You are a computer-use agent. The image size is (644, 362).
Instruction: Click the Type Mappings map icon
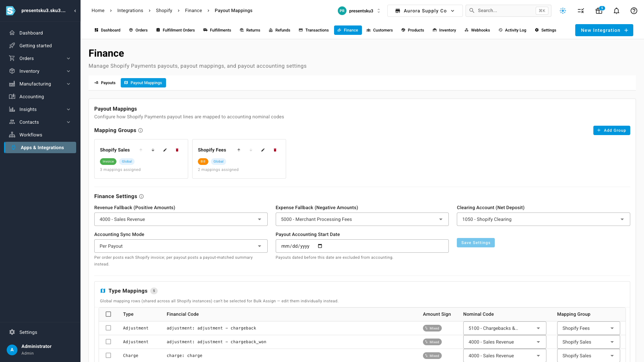pyautogui.click(x=103, y=291)
